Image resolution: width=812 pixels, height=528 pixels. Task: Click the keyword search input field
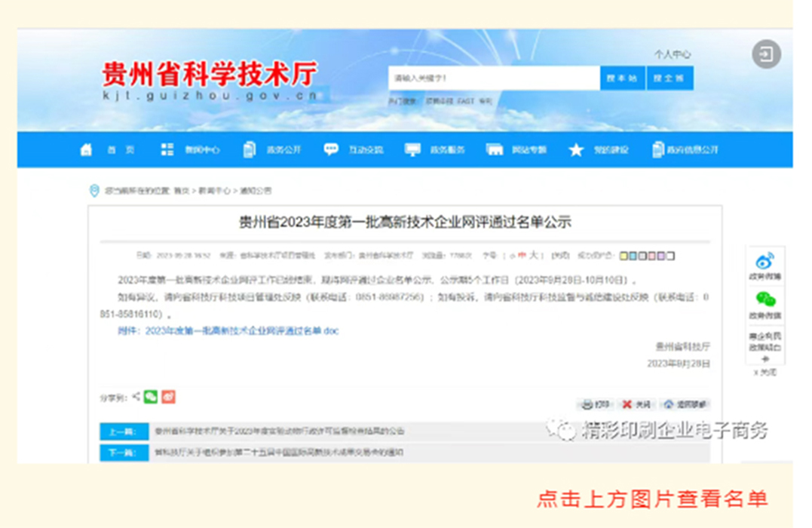click(494, 78)
